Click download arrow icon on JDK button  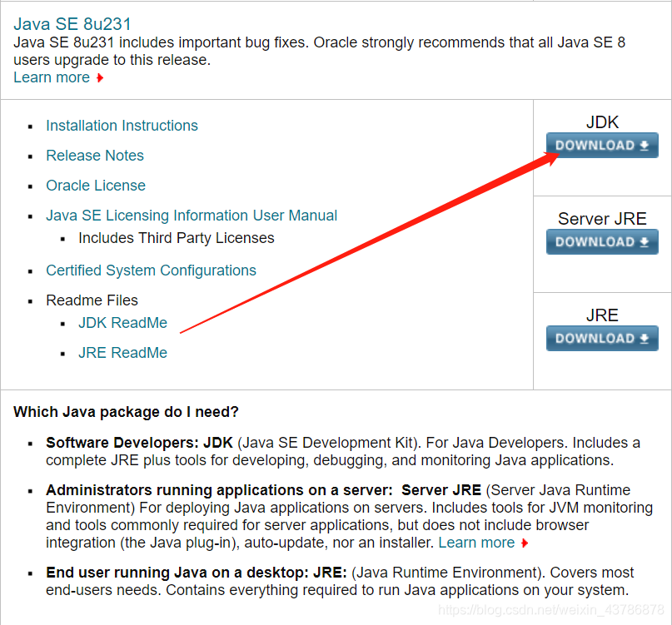point(645,146)
